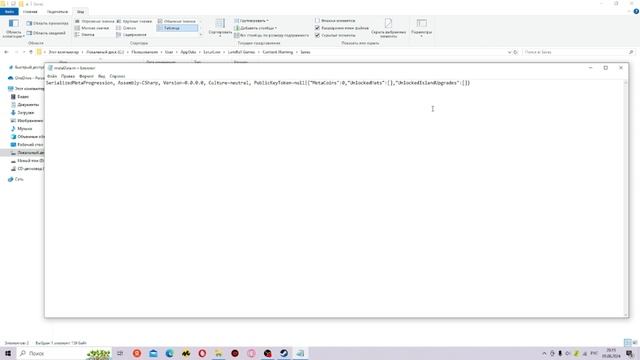Open Видео folder in navigation pane
Screen dimensions: 640x360
click(20, 97)
